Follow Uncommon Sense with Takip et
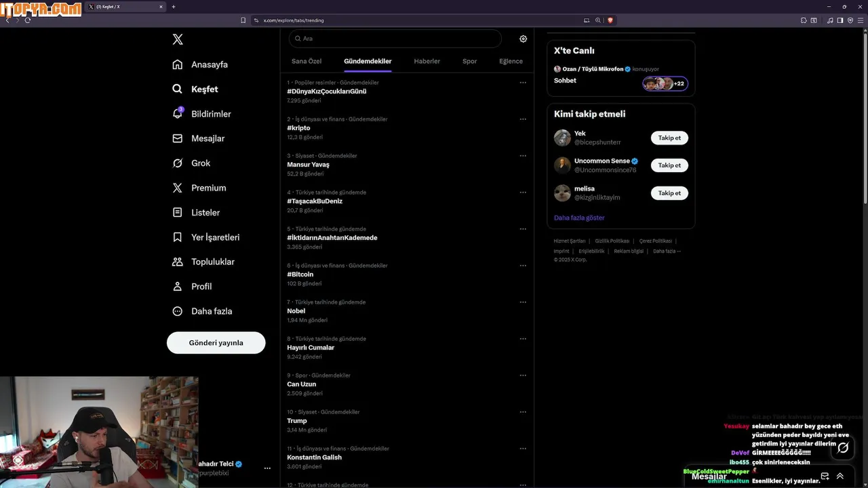Screen dimensions: 868x488 [669, 165]
